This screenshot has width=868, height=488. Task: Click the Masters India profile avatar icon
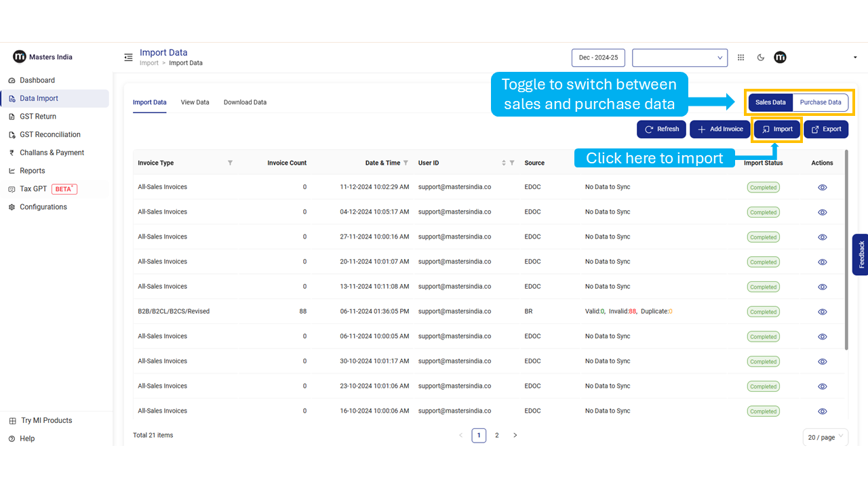(x=780, y=58)
